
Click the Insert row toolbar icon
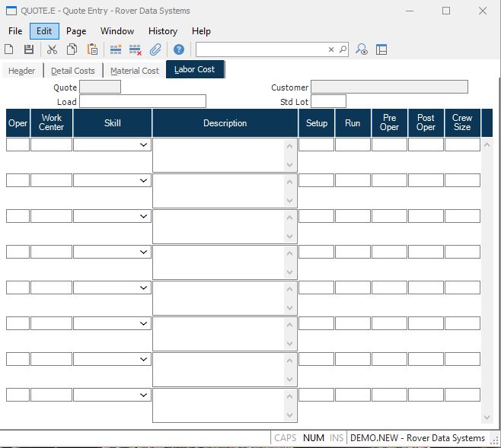[x=116, y=49]
